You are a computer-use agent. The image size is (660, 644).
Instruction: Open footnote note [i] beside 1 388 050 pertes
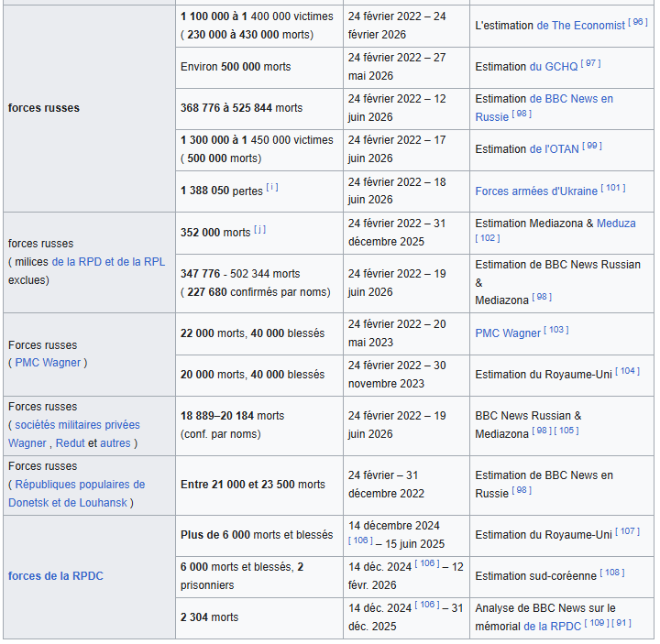[272, 187]
